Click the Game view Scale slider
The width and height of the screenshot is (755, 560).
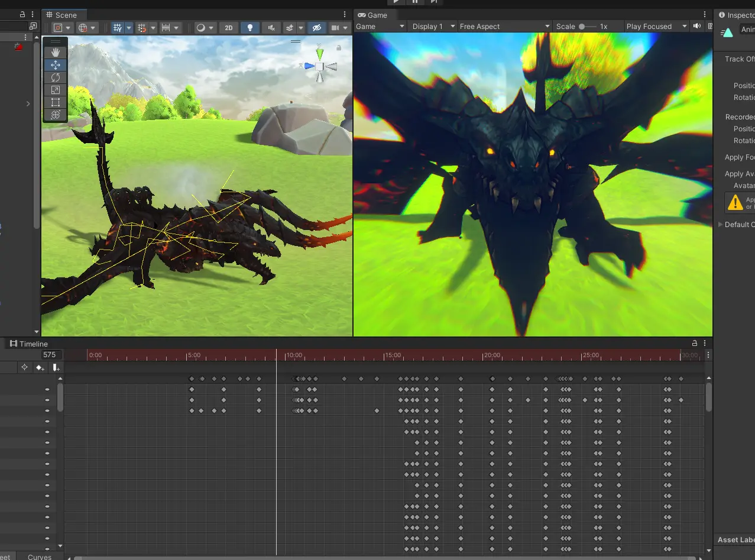(586, 27)
